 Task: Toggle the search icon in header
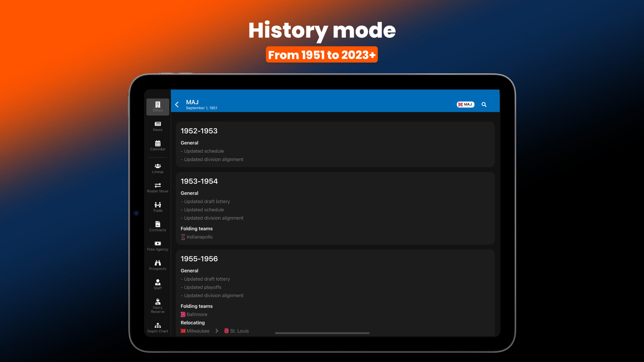(x=484, y=104)
